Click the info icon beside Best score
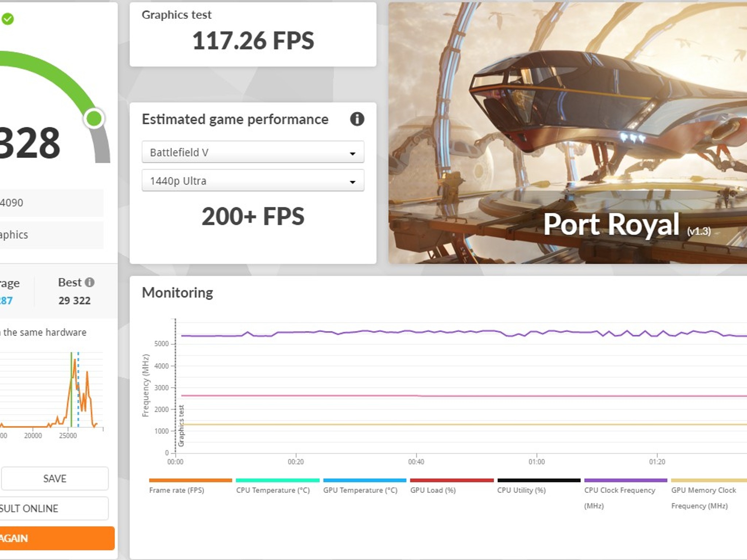Viewport: 747px width, 560px height. pyautogui.click(x=89, y=282)
